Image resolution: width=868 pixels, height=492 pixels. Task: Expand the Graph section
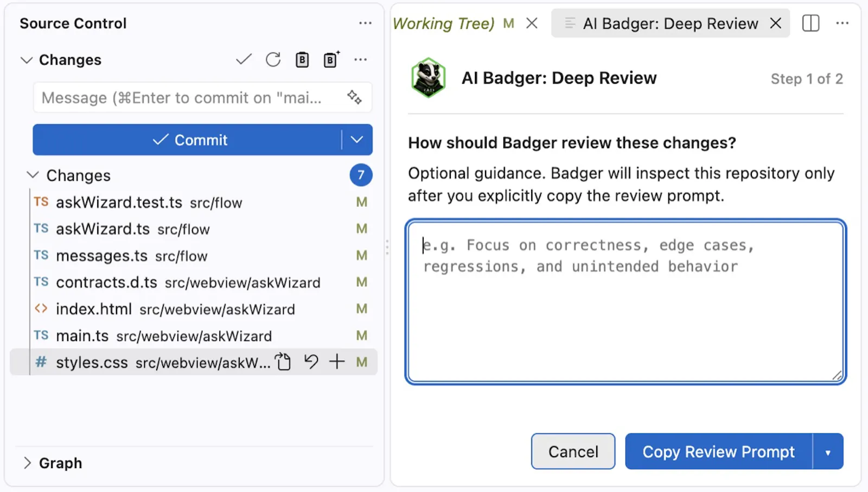pyautogui.click(x=27, y=463)
